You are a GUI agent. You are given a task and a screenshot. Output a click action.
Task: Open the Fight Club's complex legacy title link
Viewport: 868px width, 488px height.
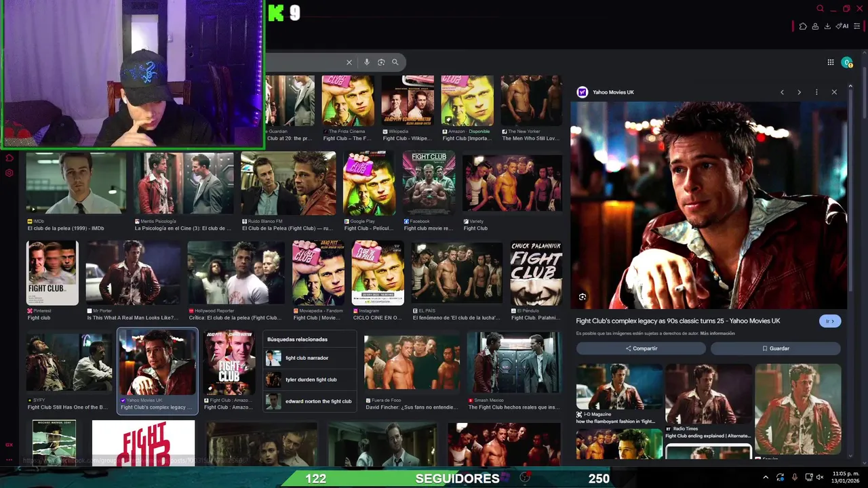[x=678, y=321]
